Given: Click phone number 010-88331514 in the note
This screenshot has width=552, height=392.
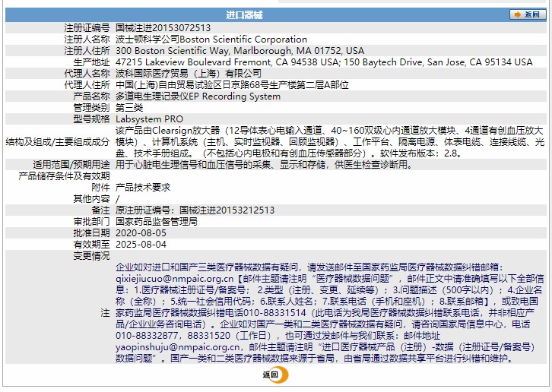Looking at the screenshot, I should 274,313.
